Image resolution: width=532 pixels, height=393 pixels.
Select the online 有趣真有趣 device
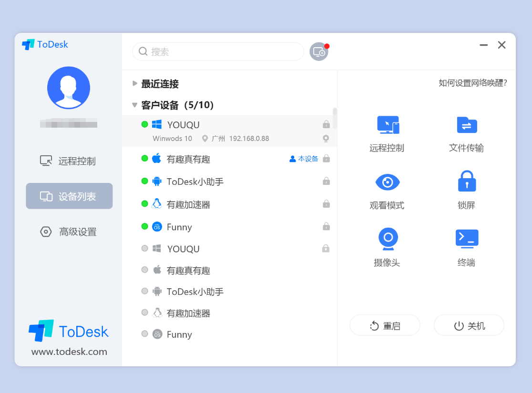tap(229, 159)
